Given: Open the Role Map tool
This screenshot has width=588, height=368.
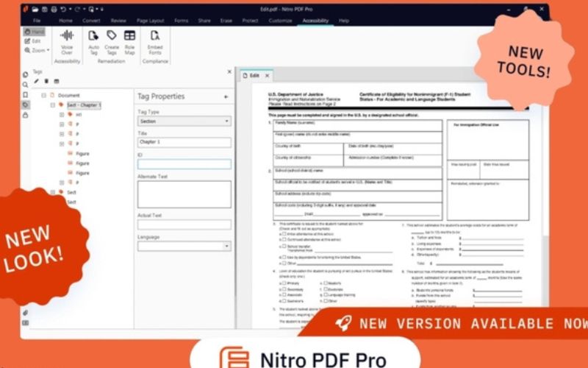Looking at the screenshot, I should [x=130, y=42].
